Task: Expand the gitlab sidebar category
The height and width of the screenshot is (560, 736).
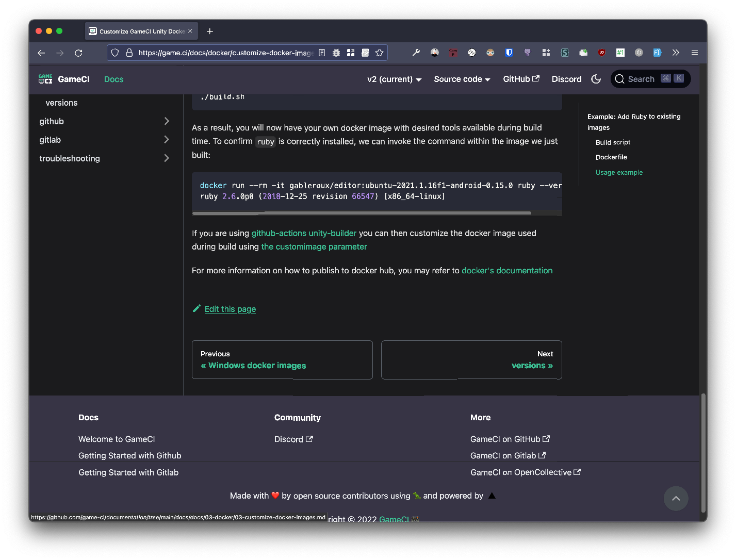Action: pos(105,140)
